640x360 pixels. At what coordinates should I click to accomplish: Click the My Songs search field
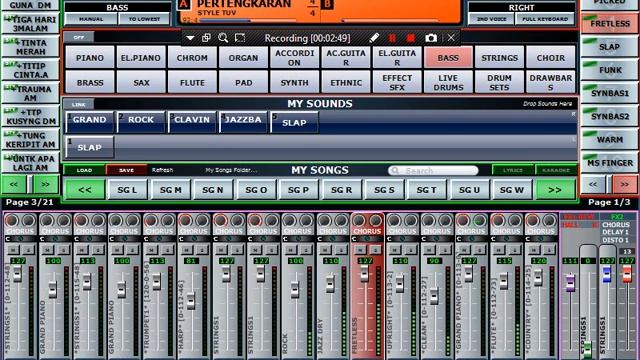tap(433, 170)
